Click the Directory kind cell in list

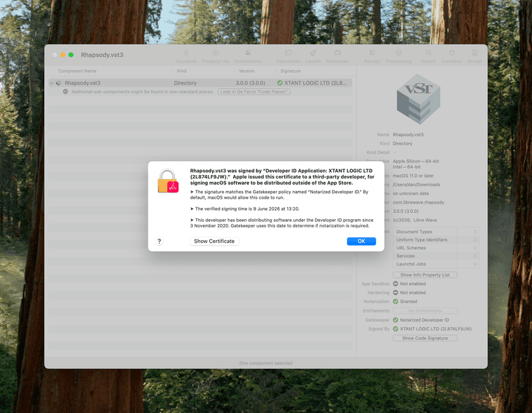click(185, 83)
